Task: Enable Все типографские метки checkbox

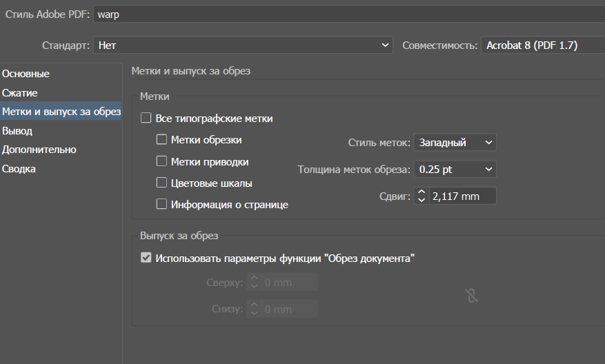Action: [x=146, y=119]
